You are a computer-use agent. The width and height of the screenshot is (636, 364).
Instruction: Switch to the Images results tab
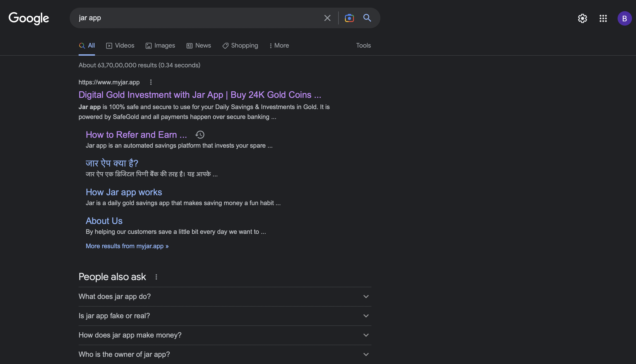[x=160, y=45]
